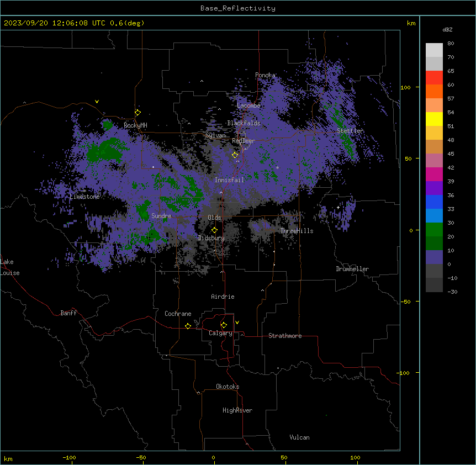476x465 pixels.
Task: Select the Innisfail label
Action: point(229,180)
